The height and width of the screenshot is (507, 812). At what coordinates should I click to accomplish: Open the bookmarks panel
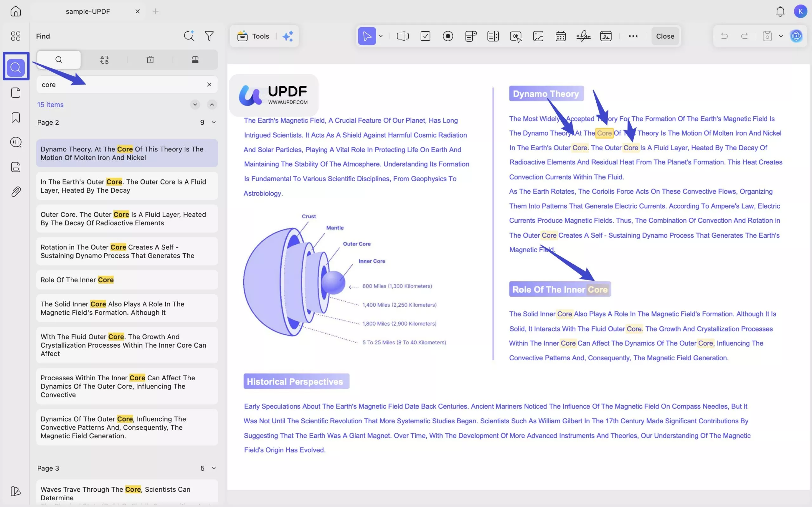point(16,117)
